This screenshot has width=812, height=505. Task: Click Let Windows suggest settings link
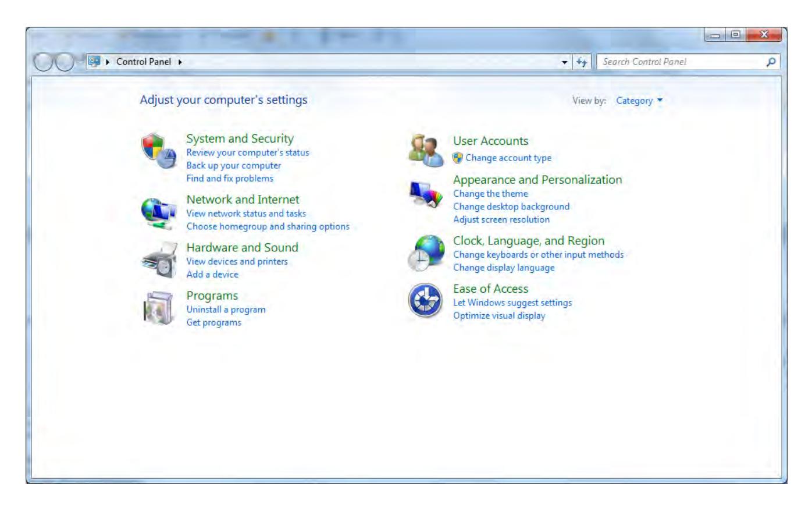(512, 303)
